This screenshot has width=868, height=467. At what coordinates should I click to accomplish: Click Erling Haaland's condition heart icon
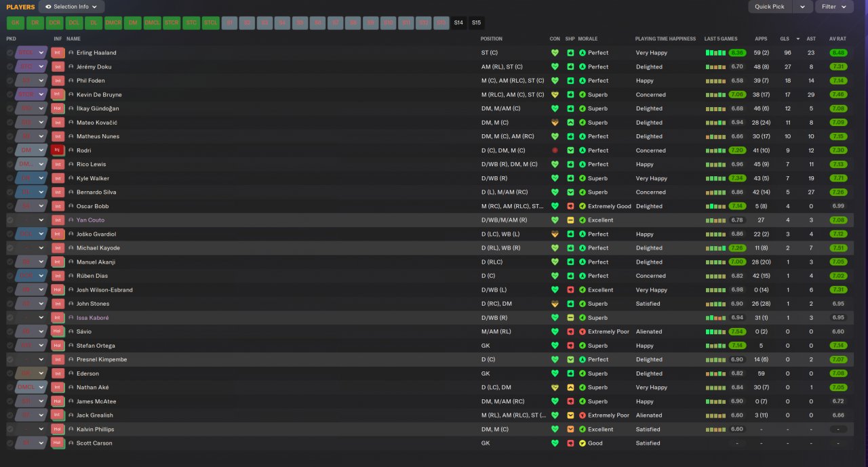click(x=555, y=53)
